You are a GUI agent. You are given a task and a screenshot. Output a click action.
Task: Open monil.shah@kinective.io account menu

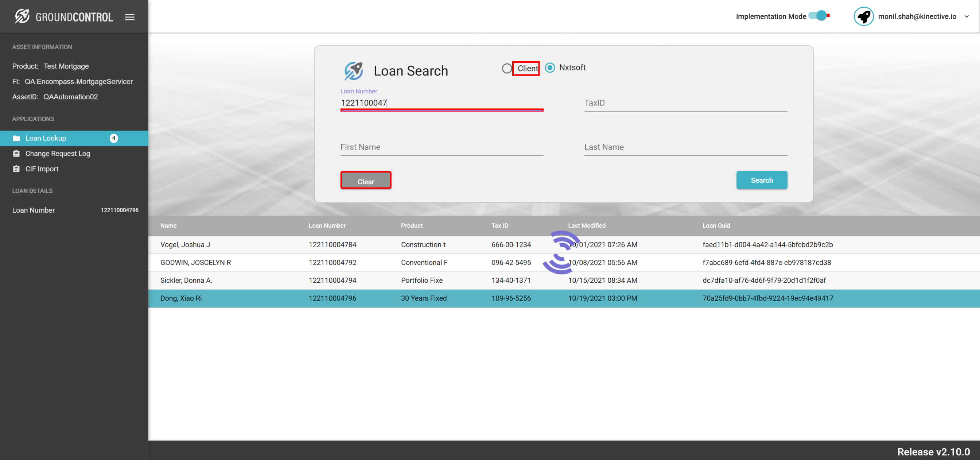click(917, 16)
